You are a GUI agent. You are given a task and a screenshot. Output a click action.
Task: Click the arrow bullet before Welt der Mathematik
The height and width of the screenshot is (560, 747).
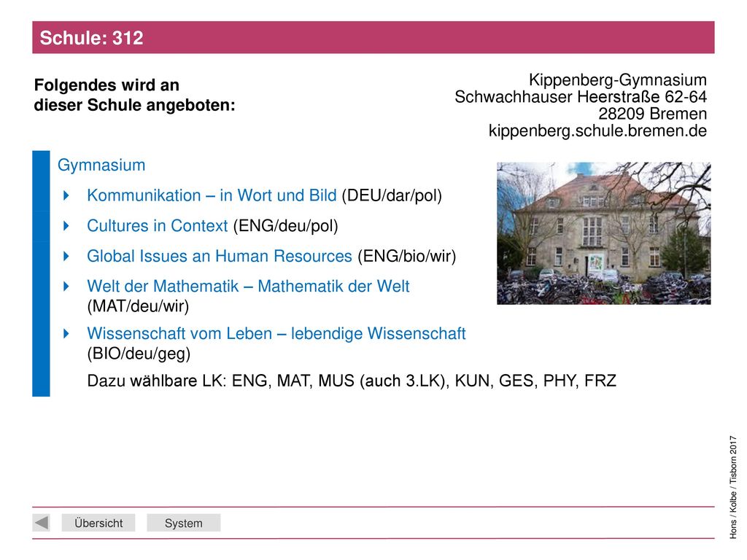tap(66, 287)
